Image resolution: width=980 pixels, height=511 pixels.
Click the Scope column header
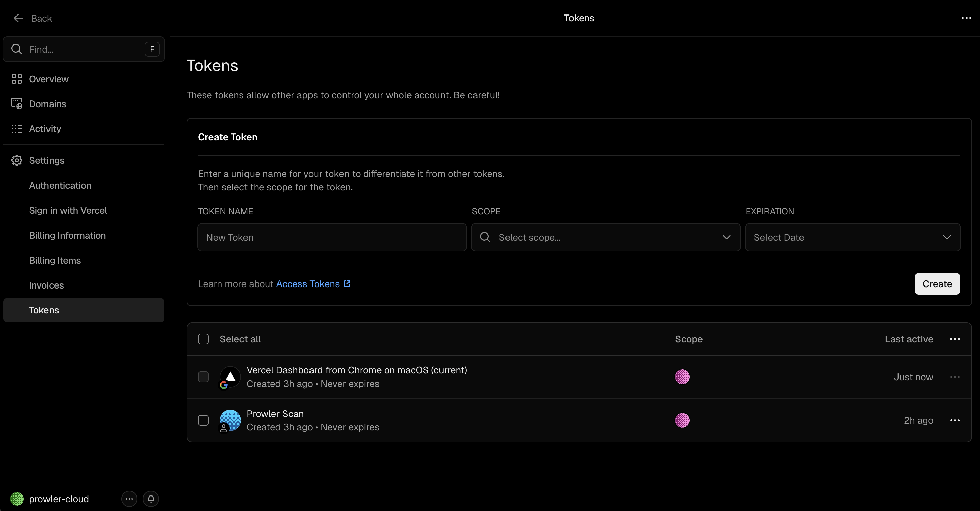point(689,339)
